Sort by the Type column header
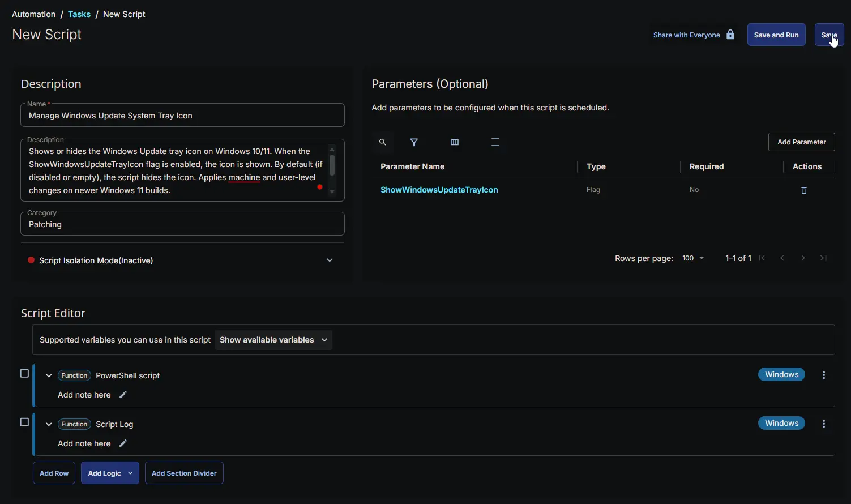Image resolution: width=851 pixels, height=504 pixels. click(x=596, y=166)
